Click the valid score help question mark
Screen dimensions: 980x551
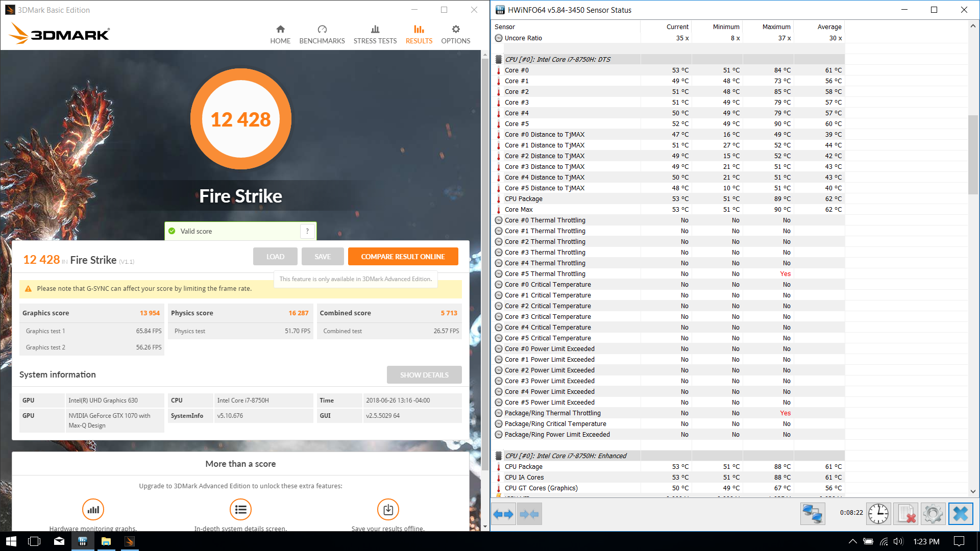tap(307, 231)
